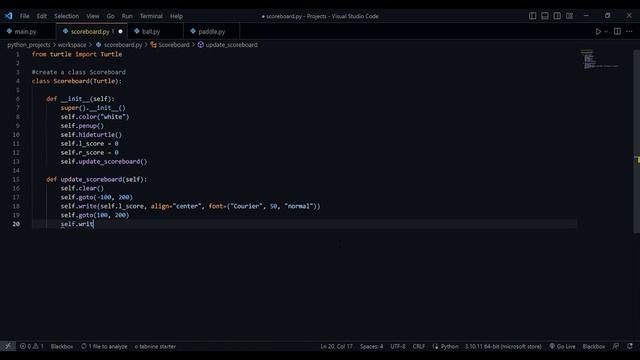Open the customize layout icon
640x360 pixels.
569,16
